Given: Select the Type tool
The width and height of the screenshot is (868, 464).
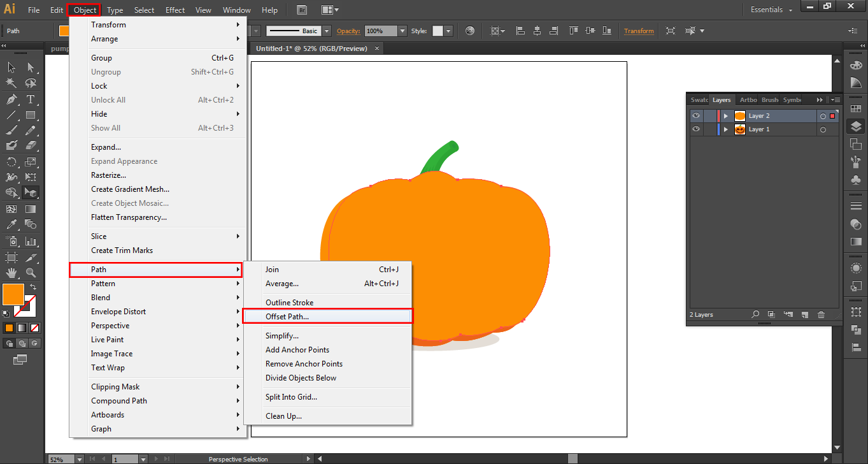Looking at the screenshot, I should click(30, 99).
